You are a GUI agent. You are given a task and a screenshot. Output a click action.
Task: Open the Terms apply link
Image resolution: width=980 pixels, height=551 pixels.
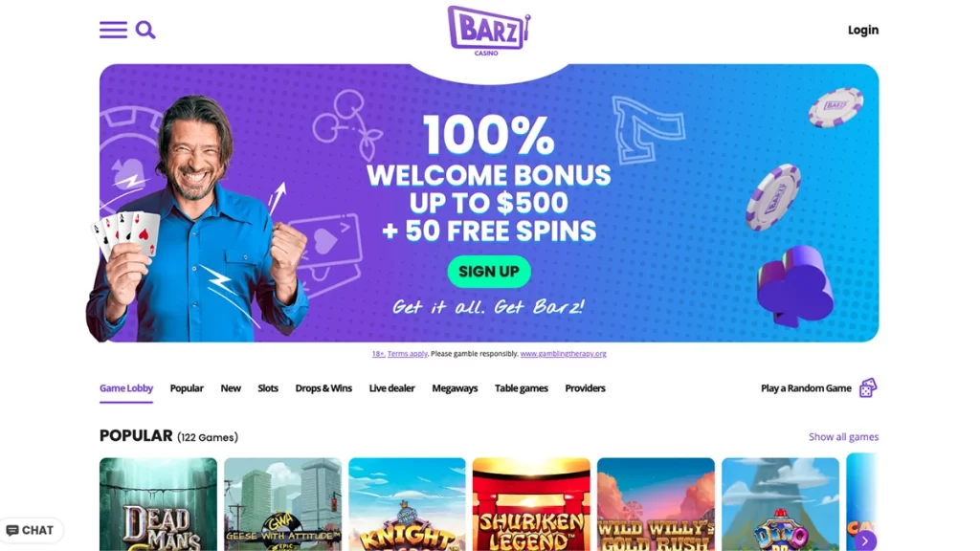(408, 354)
